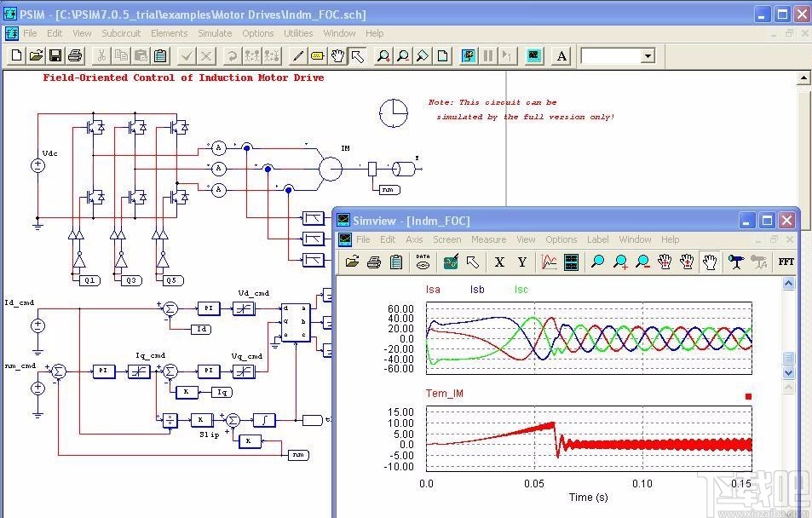The width and height of the screenshot is (812, 518).
Task: Click the FFT button in Simview toolbar
Action: point(786,262)
